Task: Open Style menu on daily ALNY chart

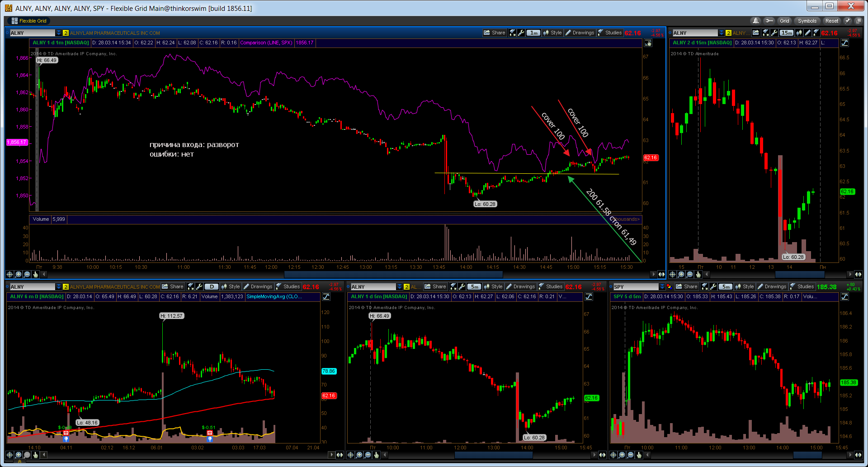Action: point(230,286)
